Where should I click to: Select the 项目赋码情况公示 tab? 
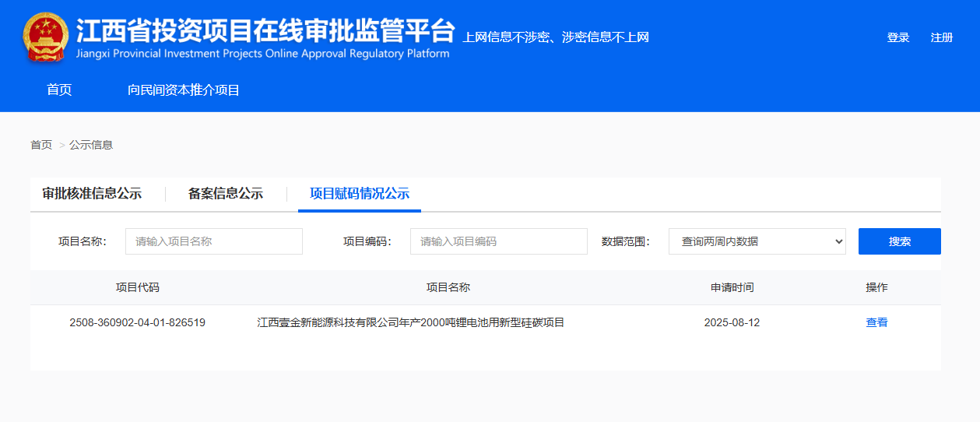tap(360, 194)
